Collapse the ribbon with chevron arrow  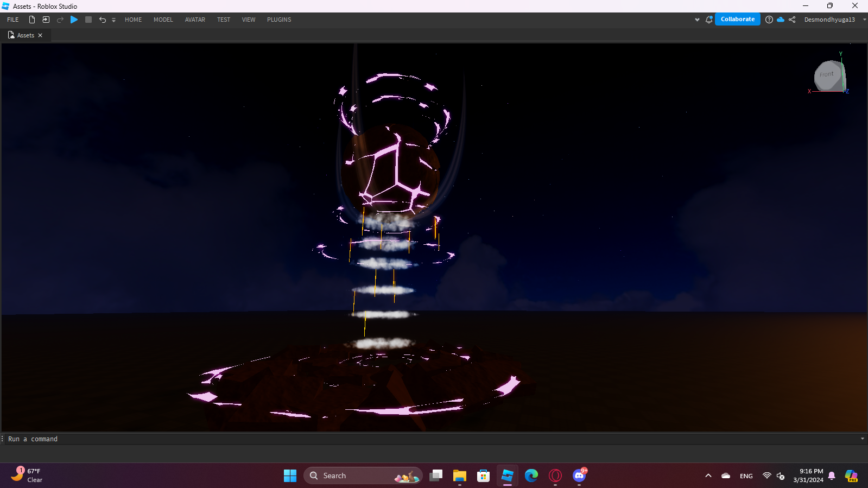[697, 20]
